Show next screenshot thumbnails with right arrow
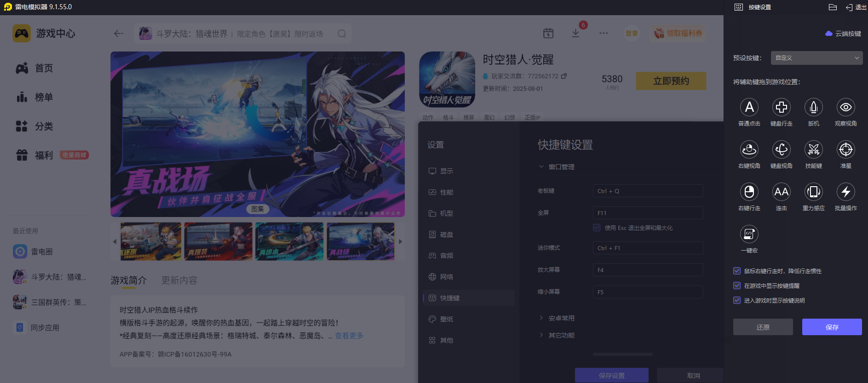The image size is (868, 383). [x=400, y=241]
